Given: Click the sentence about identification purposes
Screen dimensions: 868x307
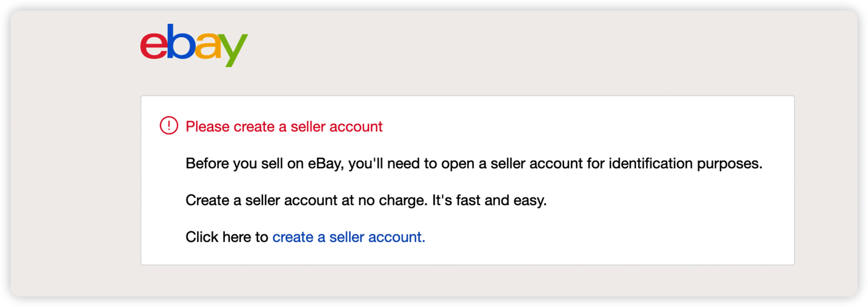Looking at the screenshot, I should 473,163.
